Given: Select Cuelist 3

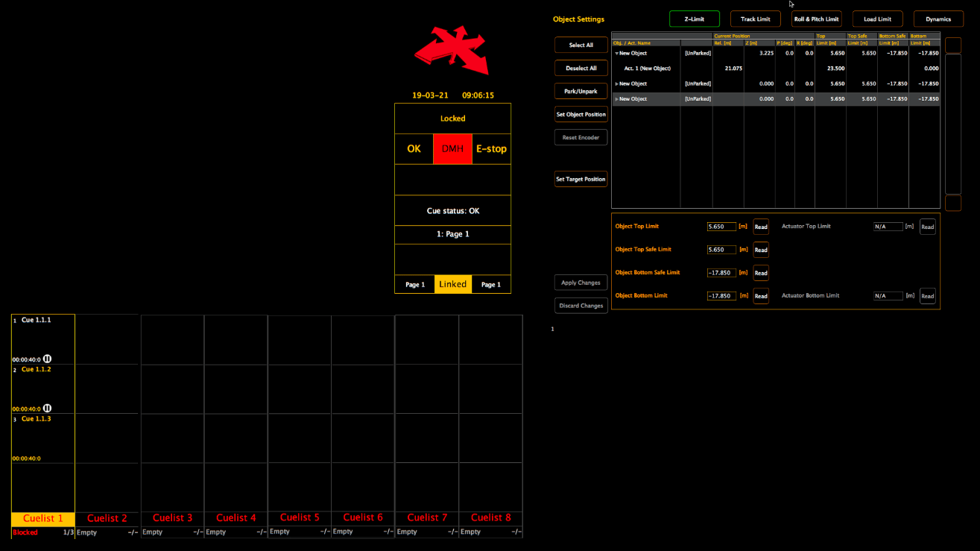Looking at the screenshot, I should [x=172, y=518].
